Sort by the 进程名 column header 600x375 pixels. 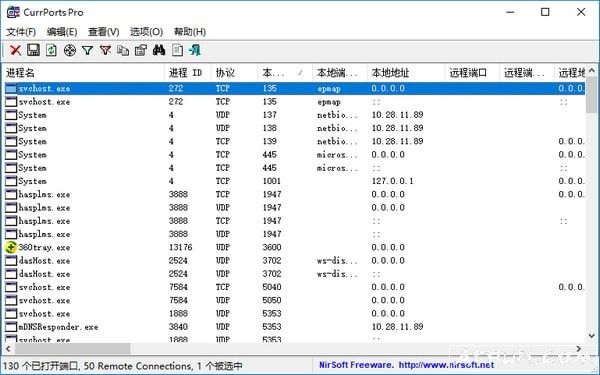[84, 73]
